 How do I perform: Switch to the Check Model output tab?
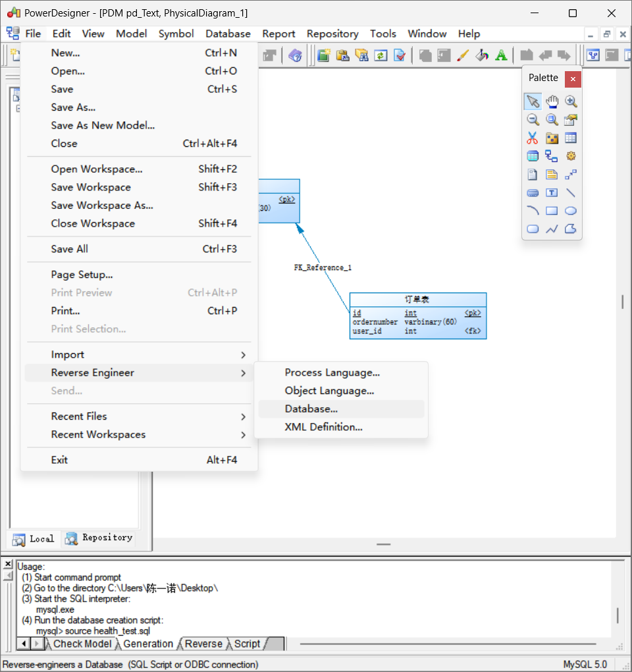click(x=82, y=644)
